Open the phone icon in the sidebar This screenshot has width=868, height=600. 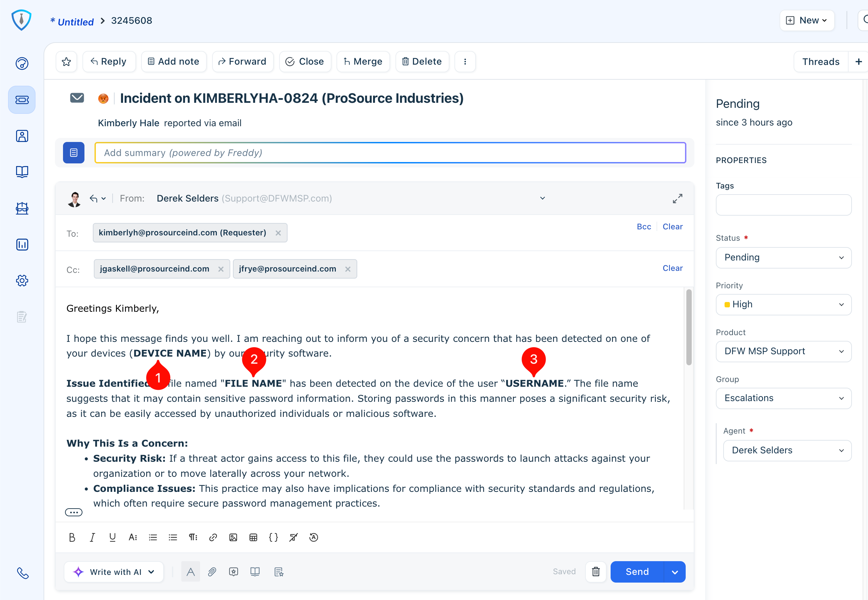[x=22, y=573]
